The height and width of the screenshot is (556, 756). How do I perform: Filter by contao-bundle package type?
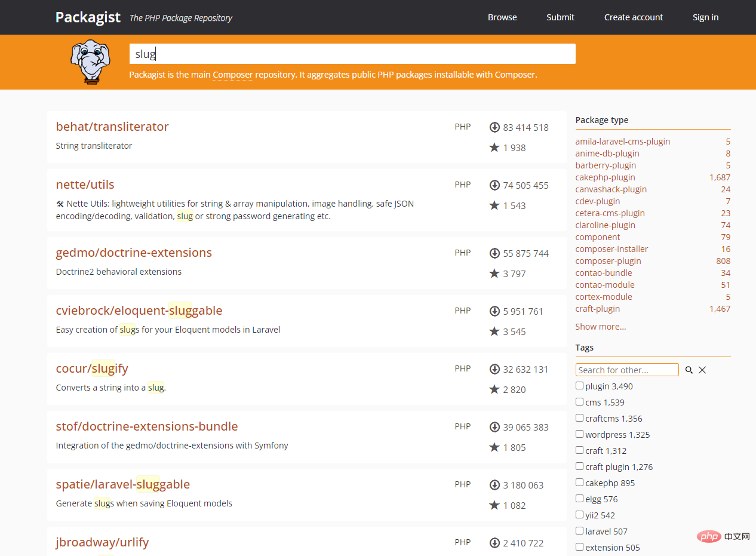point(604,273)
